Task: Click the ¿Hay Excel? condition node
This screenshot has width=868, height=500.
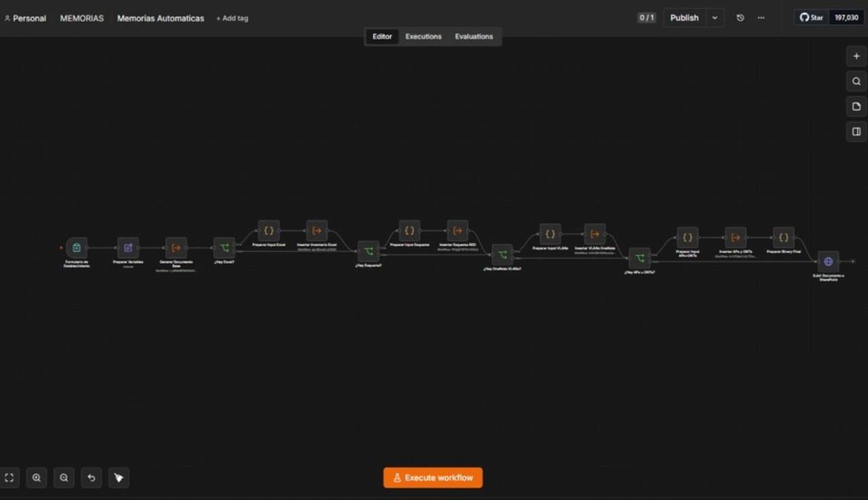Action: click(224, 248)
